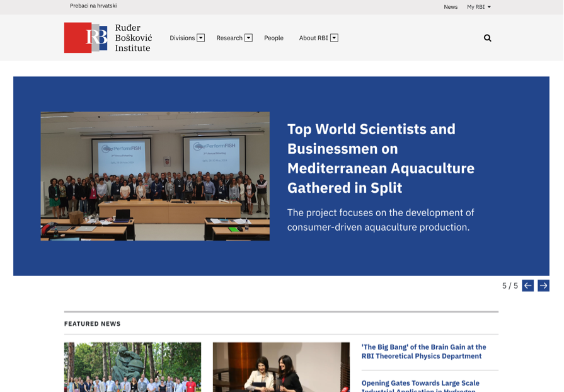Expand the Divisions dropdown arrow

click(x=201, y=38)
